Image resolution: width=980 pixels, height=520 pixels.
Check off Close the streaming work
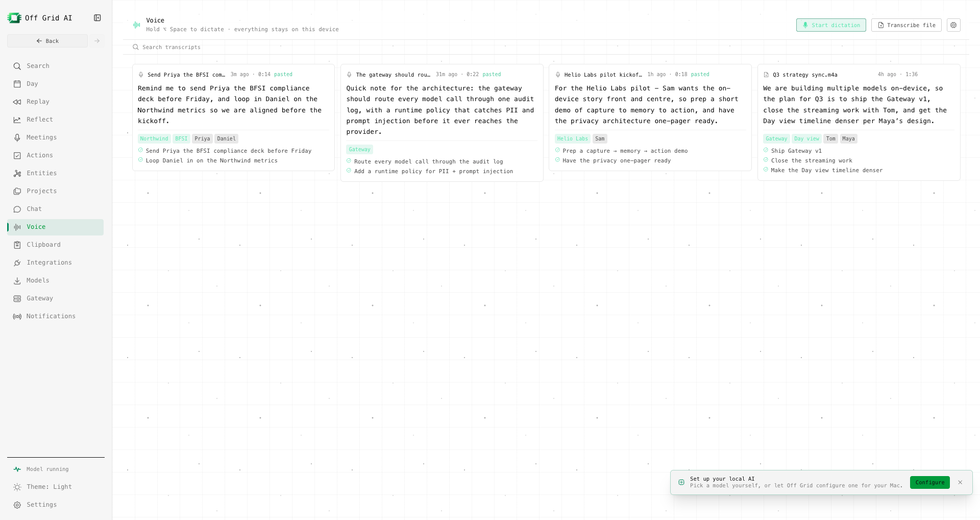click(x=766, y=160)
